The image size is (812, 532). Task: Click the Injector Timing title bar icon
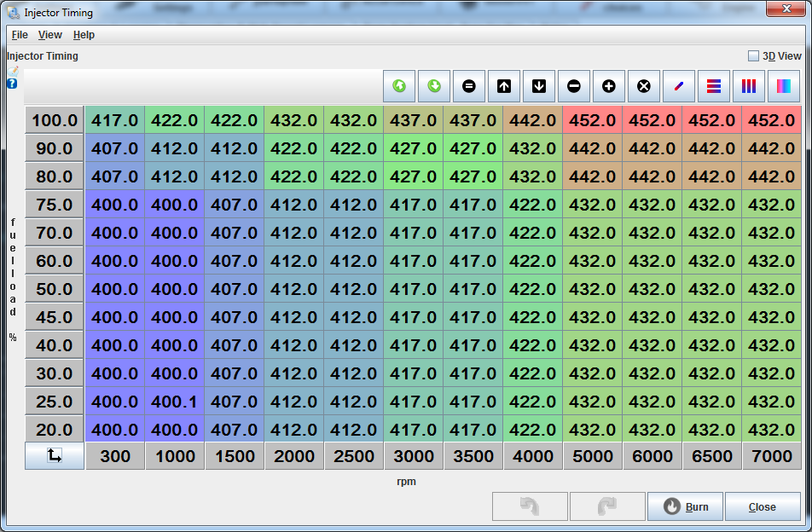13,13
